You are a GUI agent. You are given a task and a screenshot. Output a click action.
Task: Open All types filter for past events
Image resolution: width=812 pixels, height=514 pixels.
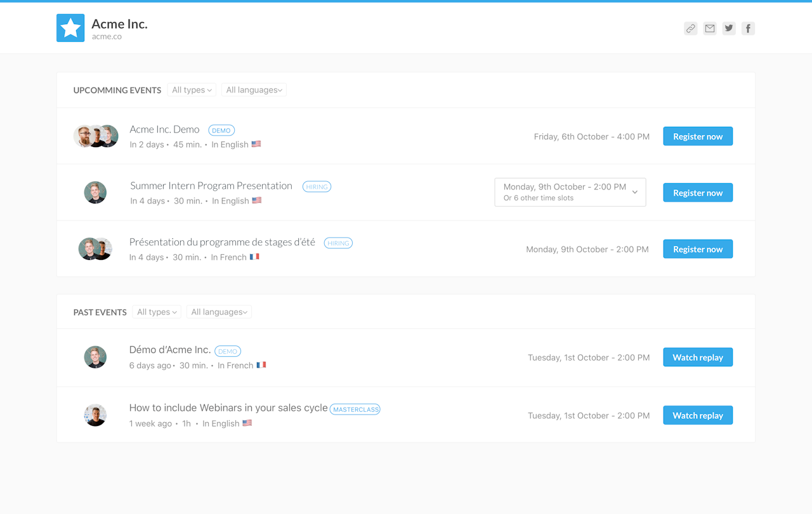point(157,312)
